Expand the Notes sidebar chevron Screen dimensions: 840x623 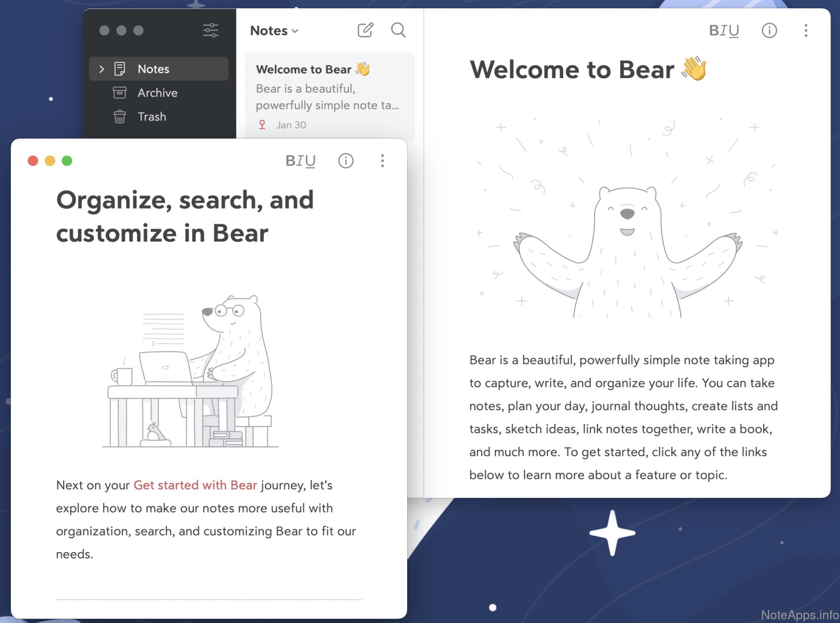tap(102, 69)
